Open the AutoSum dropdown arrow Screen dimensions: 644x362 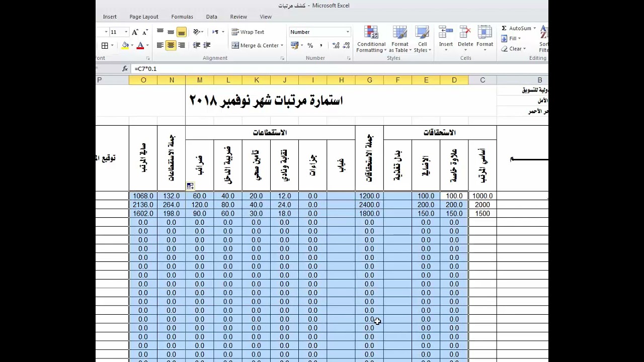pyautogui.click(x=534, y=29)
